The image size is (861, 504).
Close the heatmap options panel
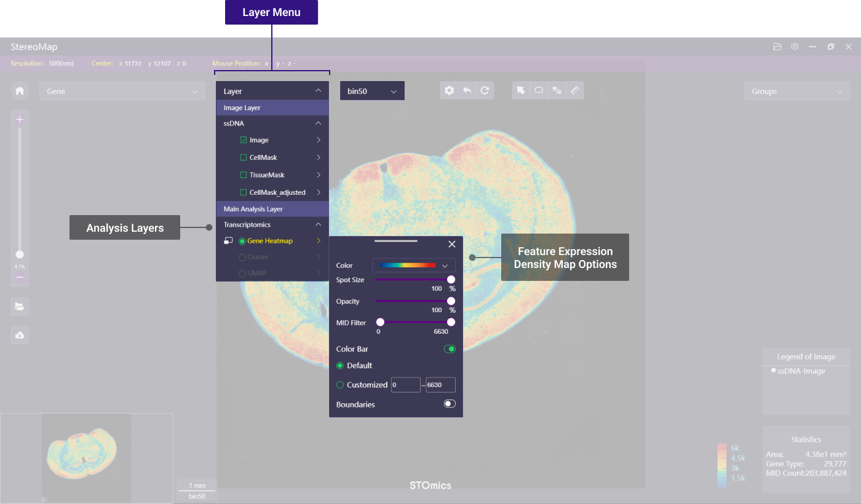(x=452, y=244)
